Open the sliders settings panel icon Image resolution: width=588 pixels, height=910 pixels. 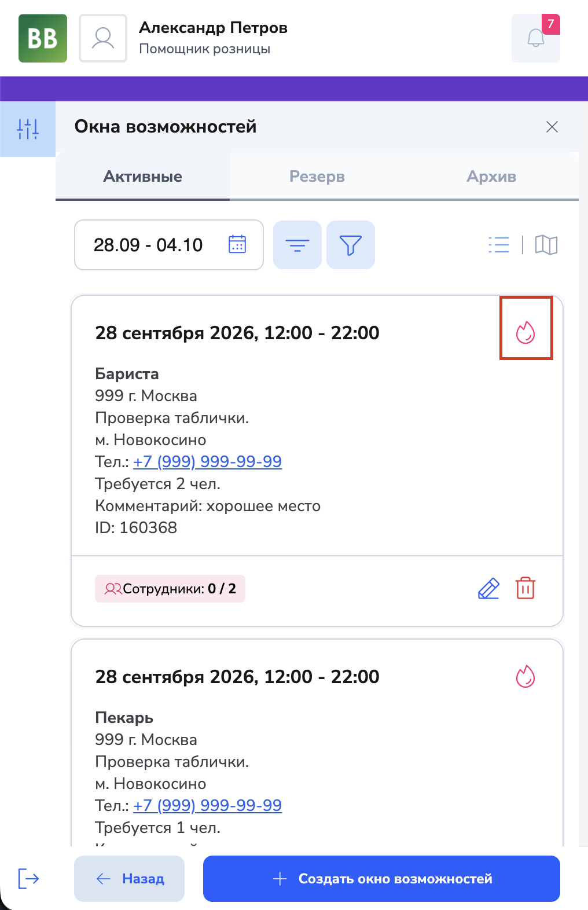coord(28,129)
